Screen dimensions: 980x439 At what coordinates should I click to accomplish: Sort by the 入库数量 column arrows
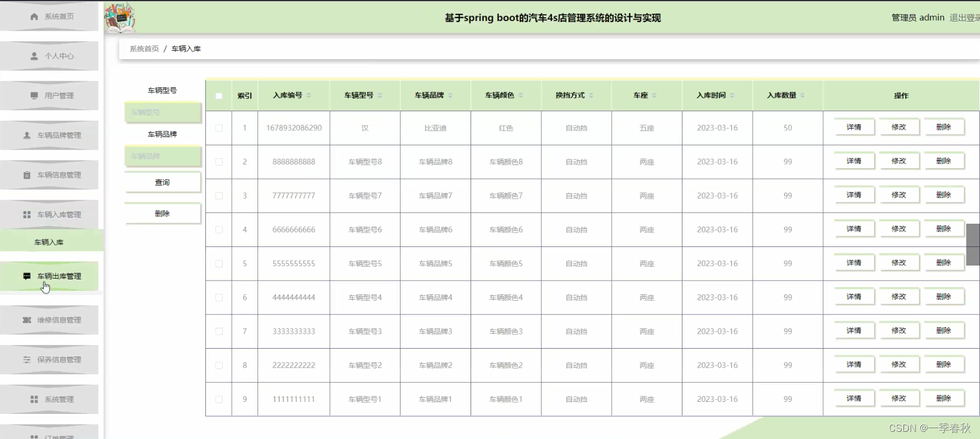pyautogui.click(x=802, y=96)
